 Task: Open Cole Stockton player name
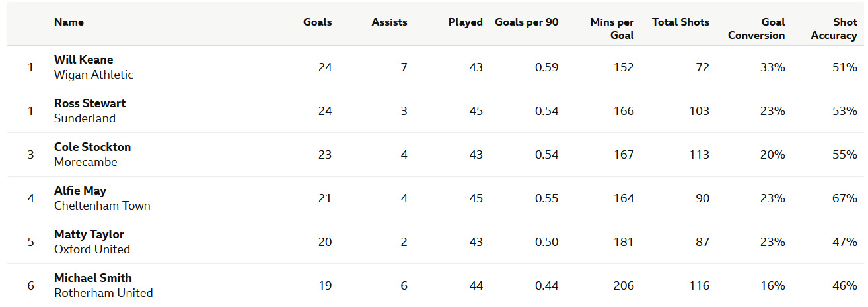click(92, 147)
